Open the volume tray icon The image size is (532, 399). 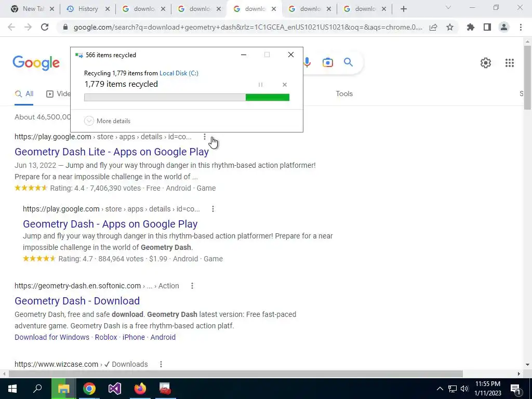[464, 389]
